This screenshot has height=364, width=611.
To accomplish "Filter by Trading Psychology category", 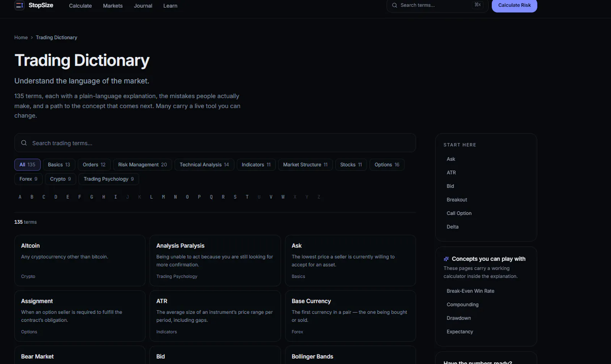I will [109, 179].
